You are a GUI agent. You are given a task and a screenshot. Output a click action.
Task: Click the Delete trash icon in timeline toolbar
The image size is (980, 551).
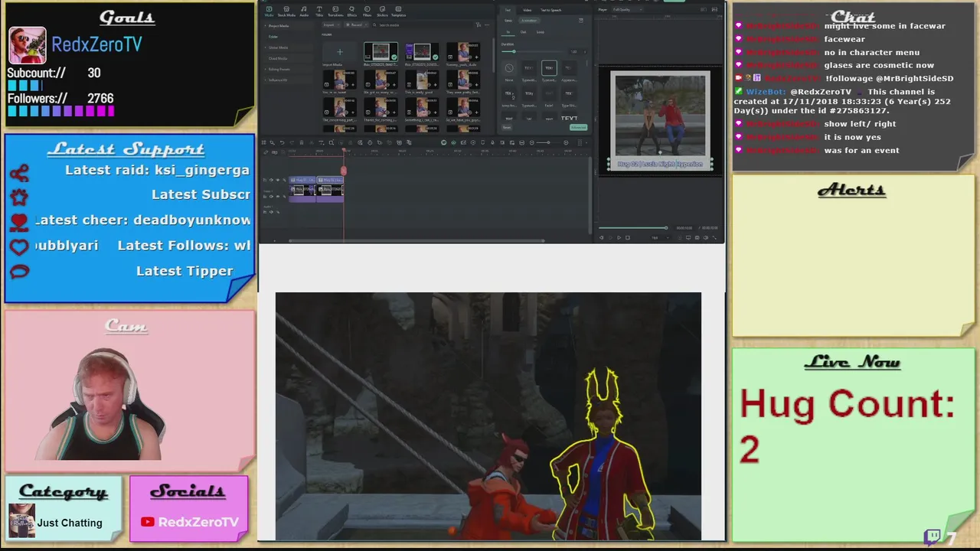[x=302, y=142]
